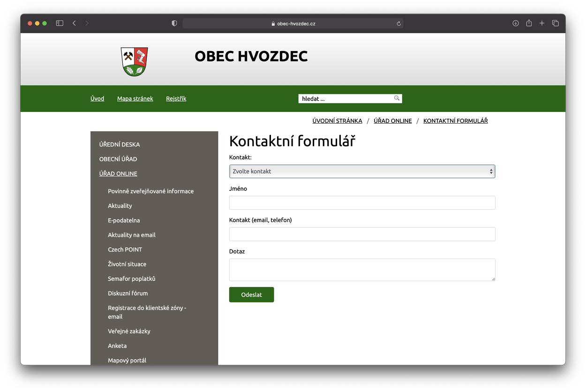Reload the page using the refresh icon

tap(399, 23)
